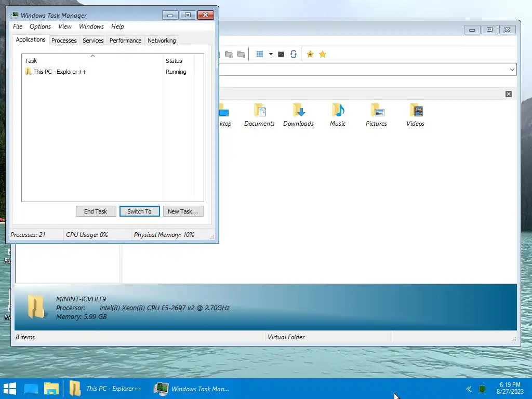Click the Task Manager title bar icon
Screen dimensions: 532x399
[x=14, y=15]
